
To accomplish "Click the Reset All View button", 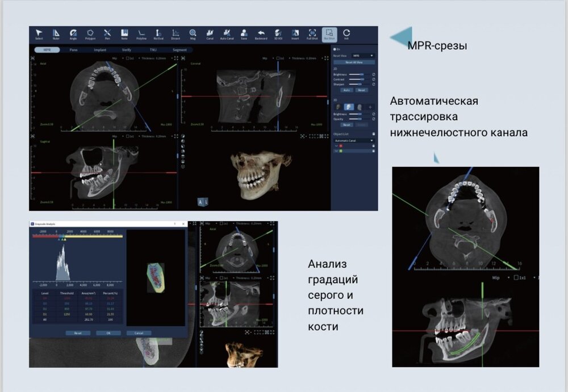I will [x=354, y=62].
